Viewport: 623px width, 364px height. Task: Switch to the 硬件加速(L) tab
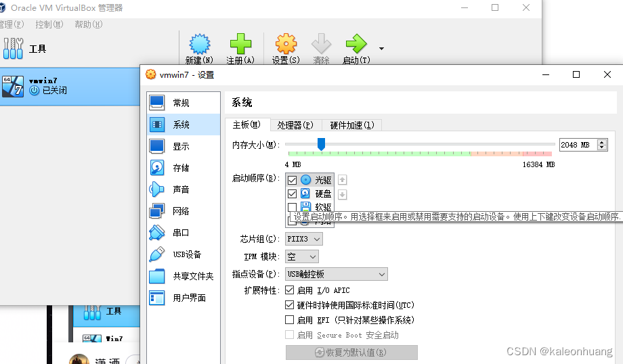352,125
